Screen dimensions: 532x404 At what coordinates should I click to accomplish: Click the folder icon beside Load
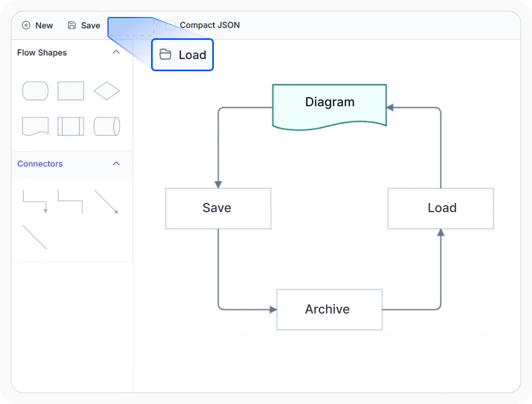(165, 54)
